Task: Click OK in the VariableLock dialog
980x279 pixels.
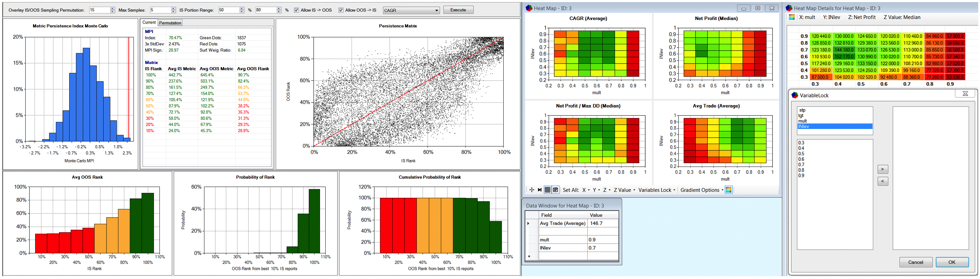Action: point(952,262)
